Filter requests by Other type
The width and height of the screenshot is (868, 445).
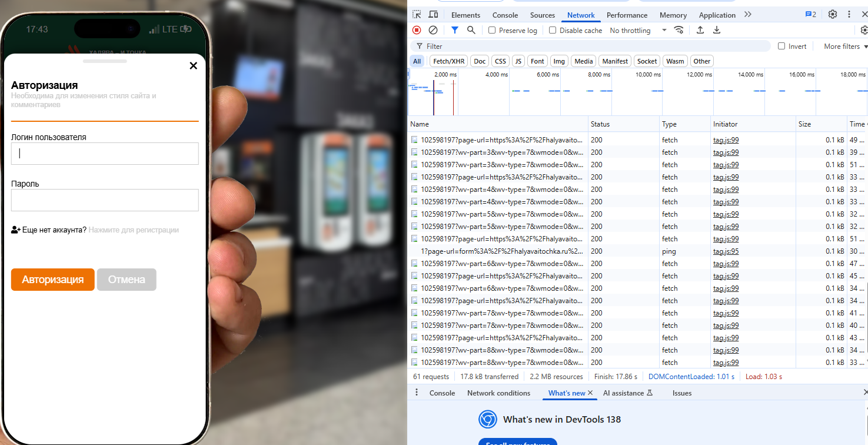[x=702, y=61]
